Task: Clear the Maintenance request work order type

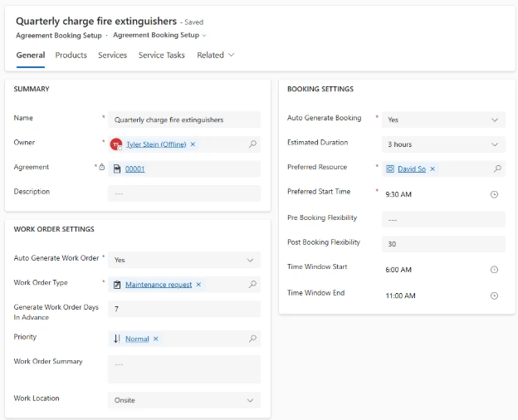Action: [198, 285]
